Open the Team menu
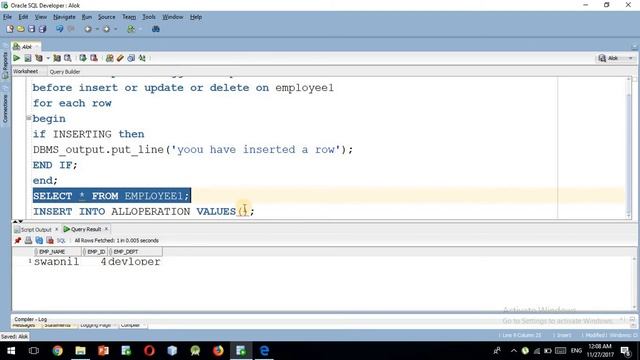Viewport: 640px width, 360px height. click(129, 17)
